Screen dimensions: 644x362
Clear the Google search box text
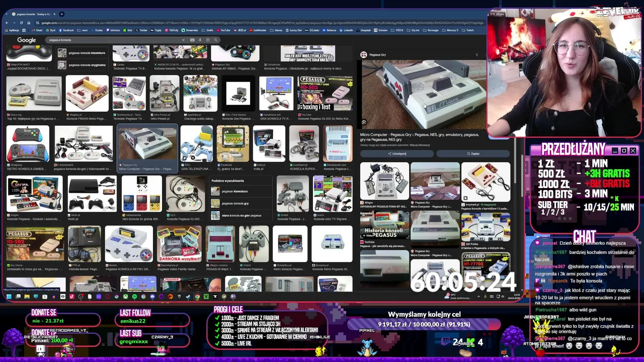183,40
